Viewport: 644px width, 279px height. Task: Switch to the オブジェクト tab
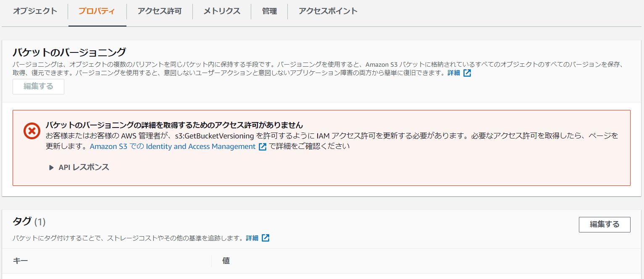point(35,11)
